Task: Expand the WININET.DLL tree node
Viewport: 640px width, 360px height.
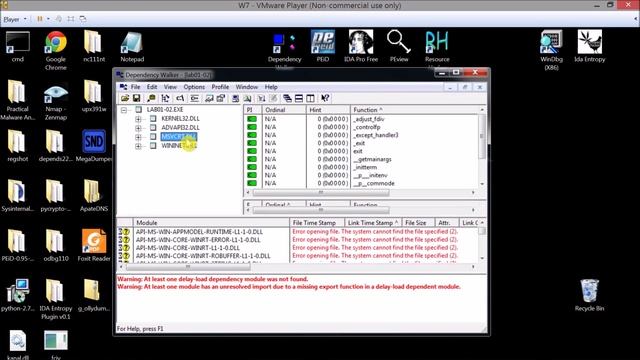Action: (138, 146)
